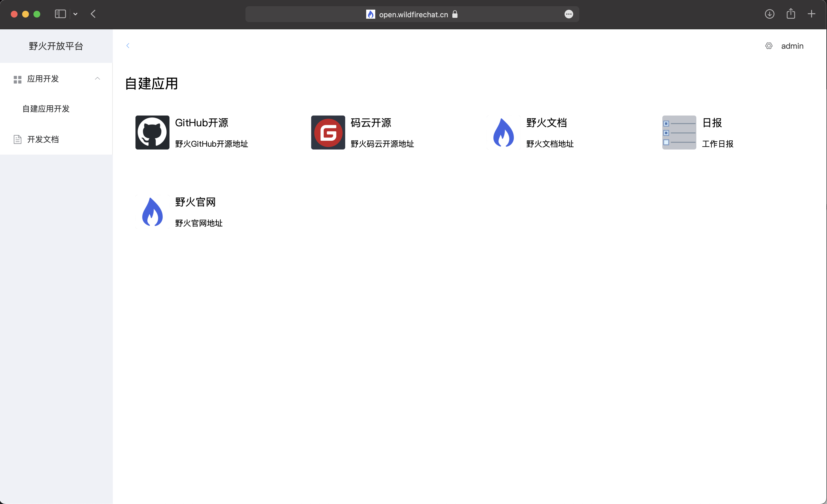Click the Safari share icon
The width and height of the screenshot is (827, 504).
click(791, 14)
